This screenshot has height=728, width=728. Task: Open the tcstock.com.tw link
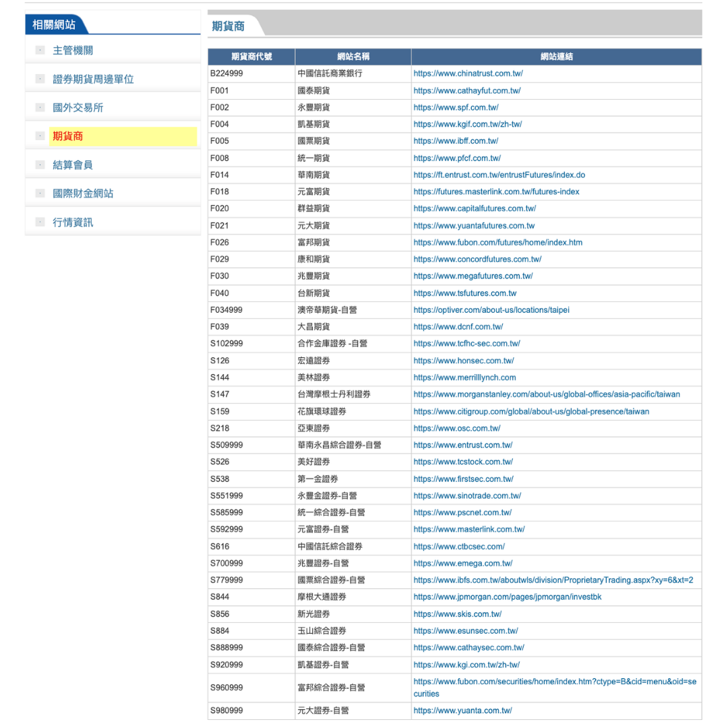point(463,462)
